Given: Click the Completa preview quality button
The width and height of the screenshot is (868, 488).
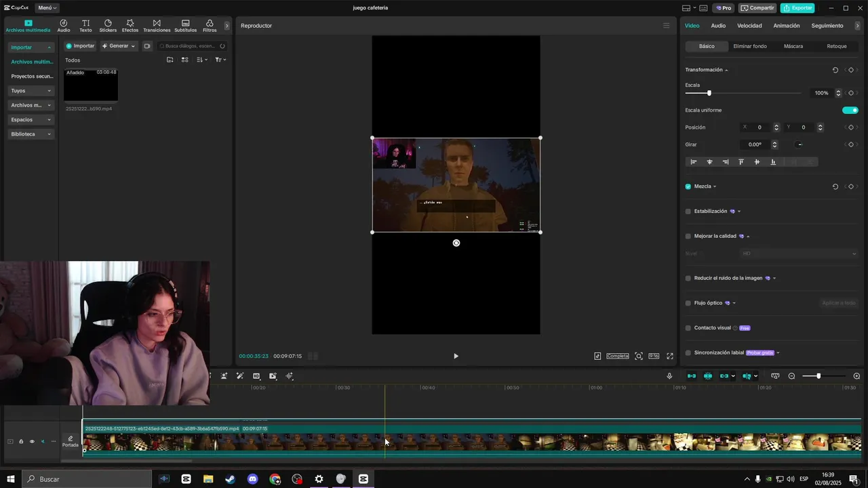Looking at the screenshot, I should click(x=618, y=356).
